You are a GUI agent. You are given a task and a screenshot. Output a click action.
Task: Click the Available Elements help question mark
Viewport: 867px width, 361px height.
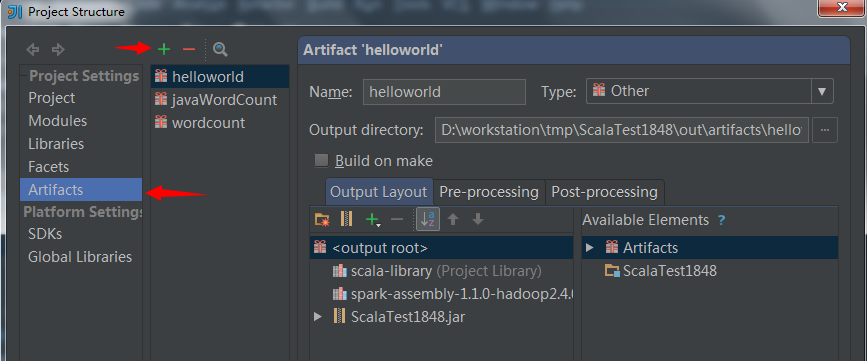(721, 220)
